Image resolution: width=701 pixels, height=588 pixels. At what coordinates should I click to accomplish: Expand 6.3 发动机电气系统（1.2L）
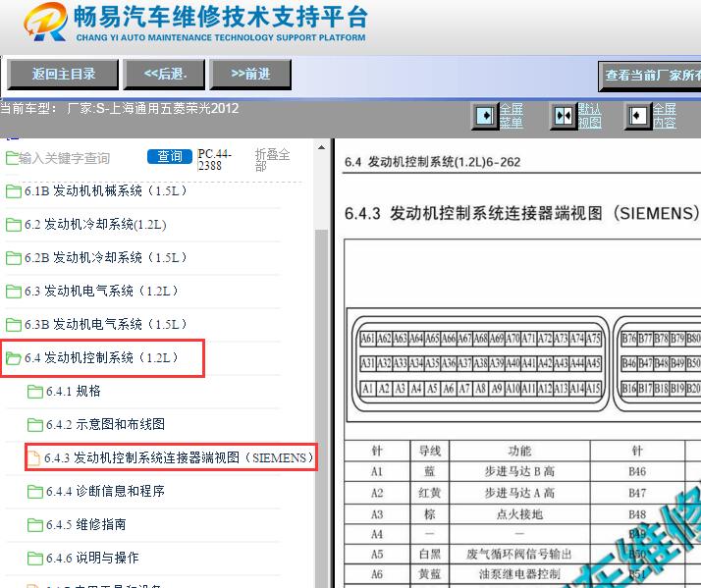tap(101, 292)
